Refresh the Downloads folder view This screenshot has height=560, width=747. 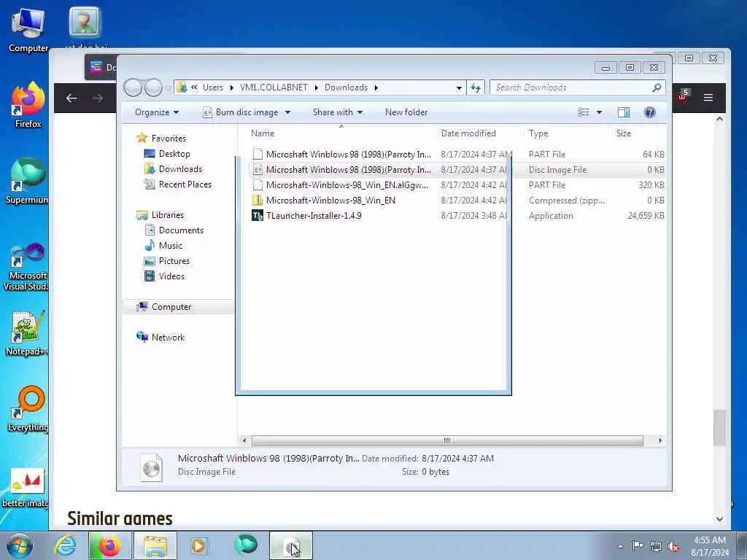point(476,87)
